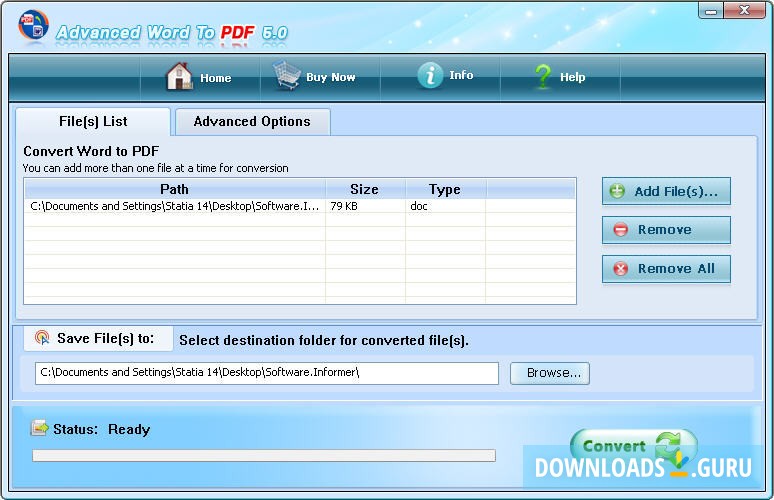Open the Home toolbar label
774x500 pixels.
pyautogui.click(x=216, y=78)
